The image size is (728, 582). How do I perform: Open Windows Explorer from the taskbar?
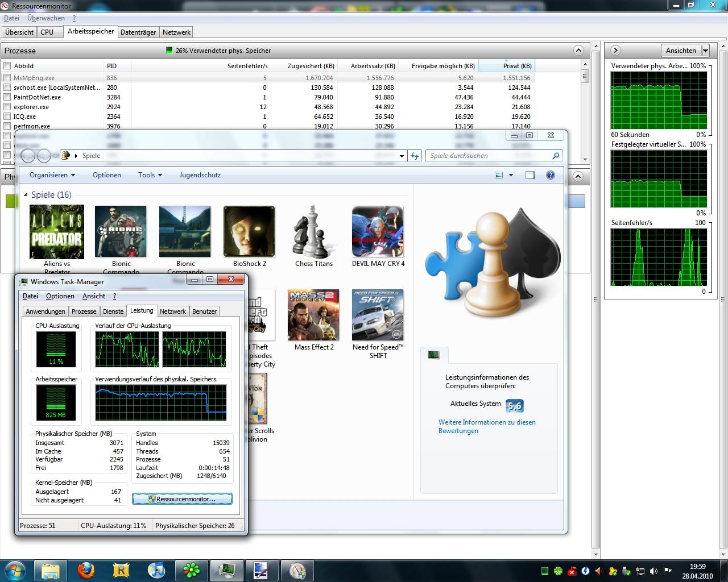tap(51, 571)
